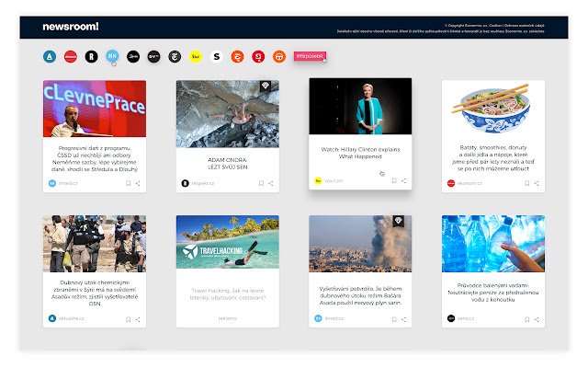The width and height of the screenshot is (588, 368).
Task: Open 'Travel Hacking: Jak na levné letenky'
Action: (228, 294)
